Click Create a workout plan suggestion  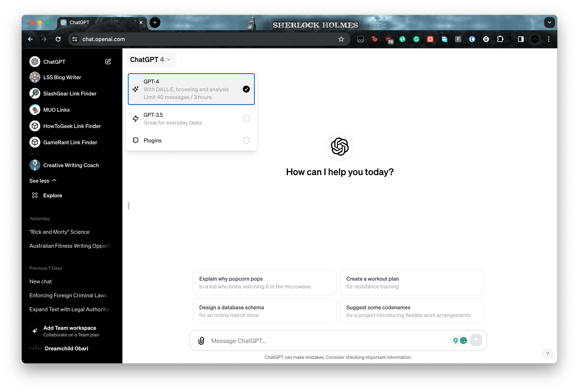click(x=411, y=282)
